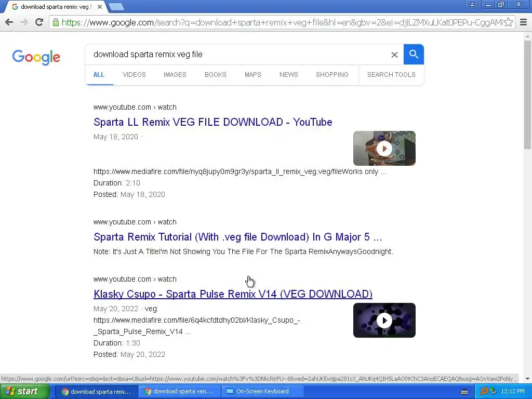Click the 'Duration: 1:30' text
Image resolution: width=532 pixels, height=399 pixels.
point(117,343)
